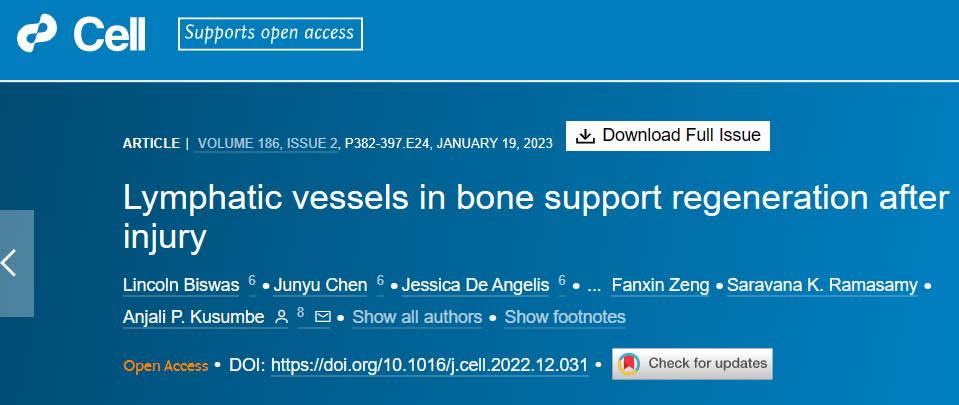This screenshot has height=405, width=959.
Task: Open author Lincoln Biswas profile
Action: click(181, 286)
